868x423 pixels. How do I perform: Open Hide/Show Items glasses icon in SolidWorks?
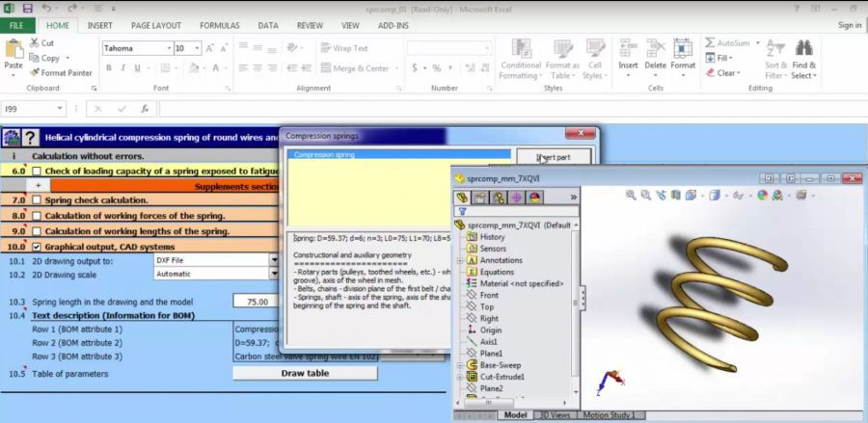(738, 195)
